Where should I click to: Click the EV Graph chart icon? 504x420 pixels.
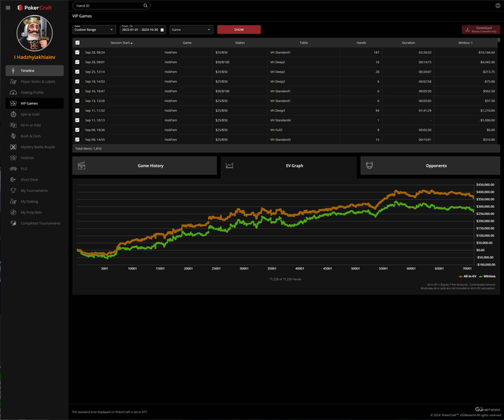[x=229, y=165]
